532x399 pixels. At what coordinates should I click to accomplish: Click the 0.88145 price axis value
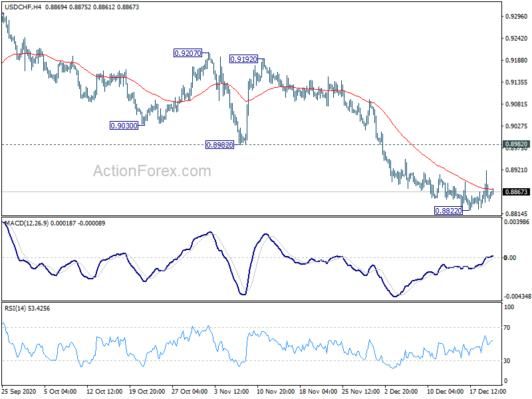[x=517, y=213]
